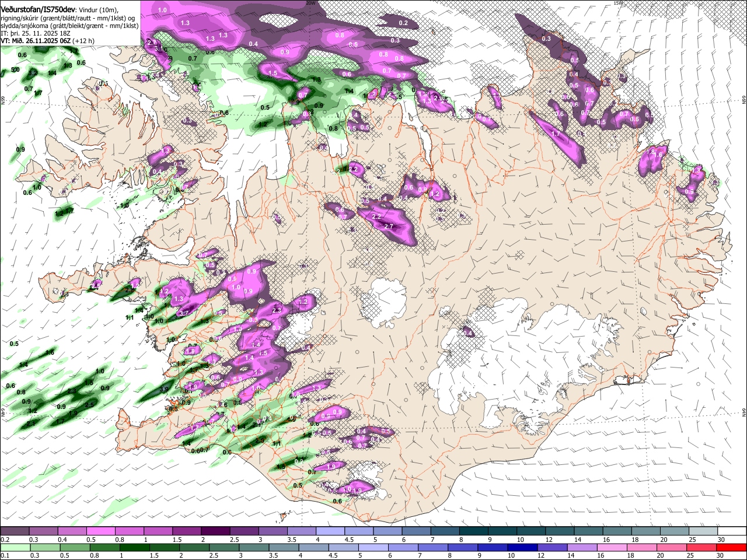Click the '0.2' snow value north of Iceland on map

click(x=403, y=23)
